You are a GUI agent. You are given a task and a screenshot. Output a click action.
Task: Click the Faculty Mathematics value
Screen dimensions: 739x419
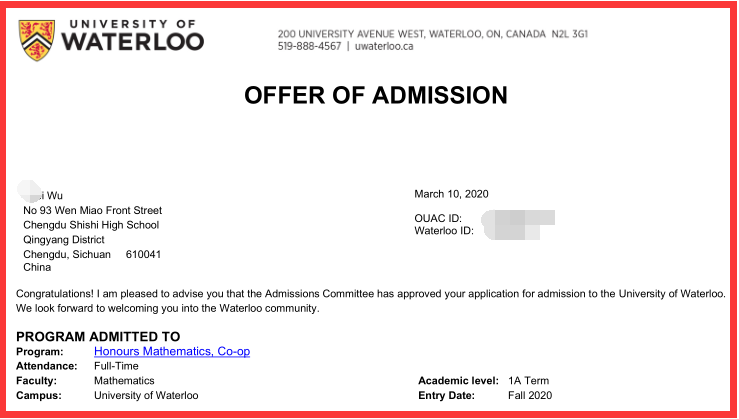tap(124, 381)
